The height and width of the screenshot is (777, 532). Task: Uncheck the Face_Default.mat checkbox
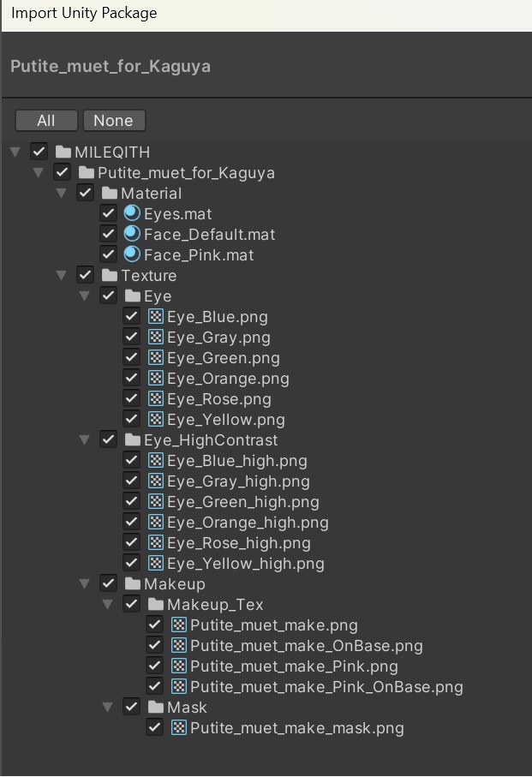109,234
